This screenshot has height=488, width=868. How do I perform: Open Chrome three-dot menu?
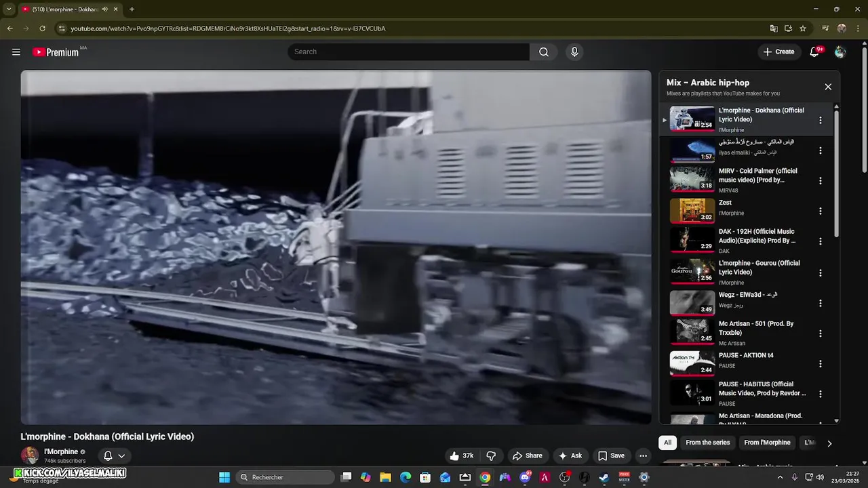(857, 28)
